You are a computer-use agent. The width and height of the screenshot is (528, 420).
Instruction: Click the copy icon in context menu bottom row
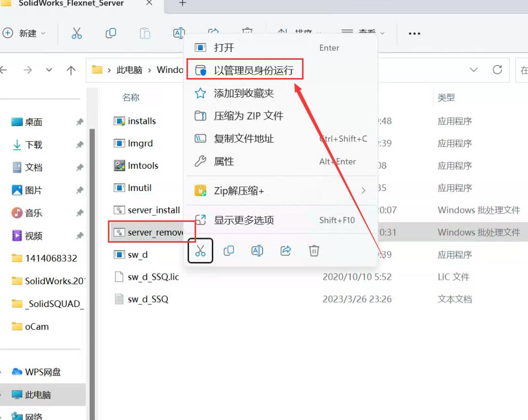229,251
